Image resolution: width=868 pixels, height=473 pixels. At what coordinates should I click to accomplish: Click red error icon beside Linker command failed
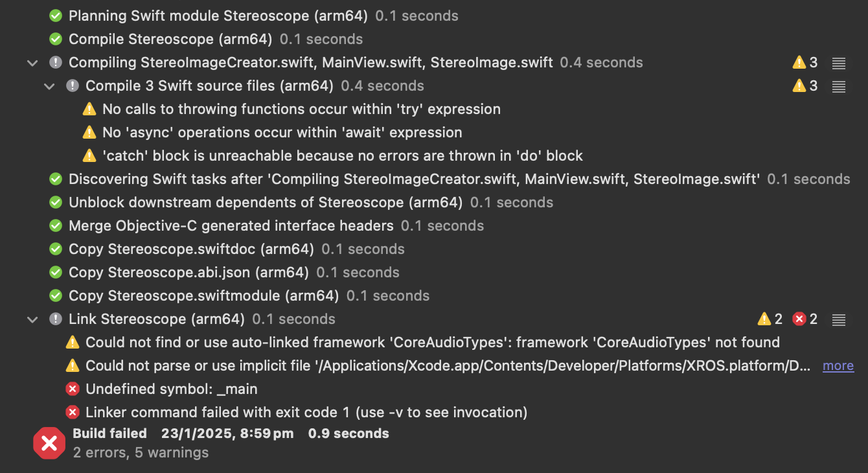point(73,413)
